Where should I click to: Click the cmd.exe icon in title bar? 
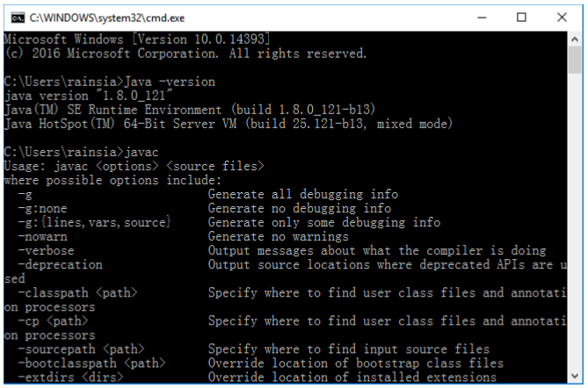pyautogui.click(x=15, y=17)
